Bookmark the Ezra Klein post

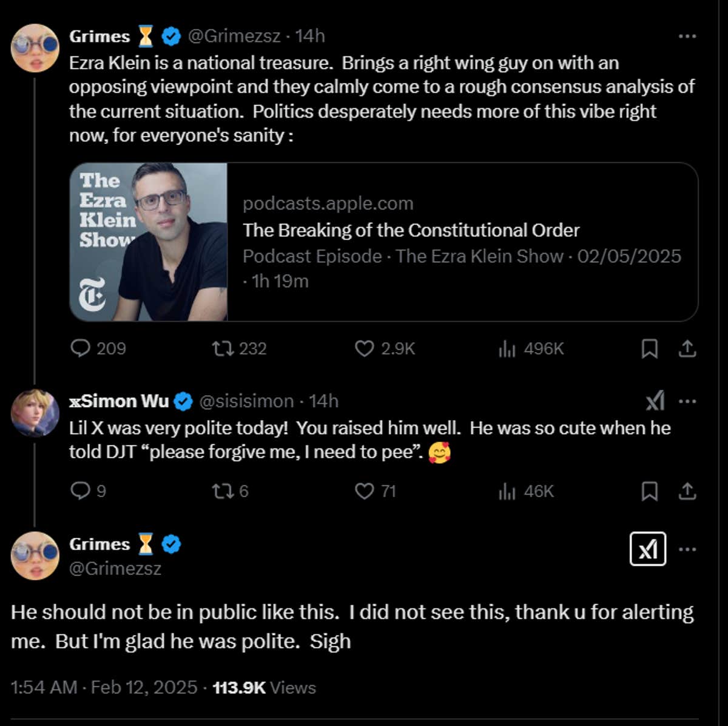(649, 348)
